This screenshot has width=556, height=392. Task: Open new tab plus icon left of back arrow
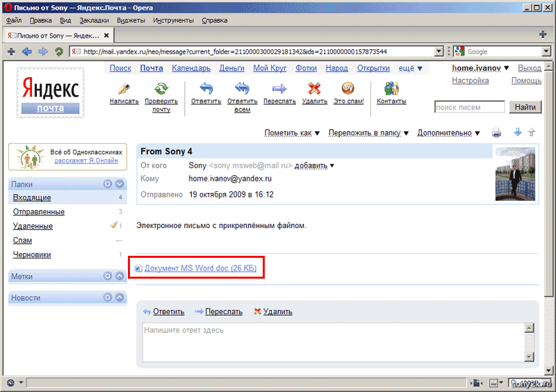coord(11,52)
